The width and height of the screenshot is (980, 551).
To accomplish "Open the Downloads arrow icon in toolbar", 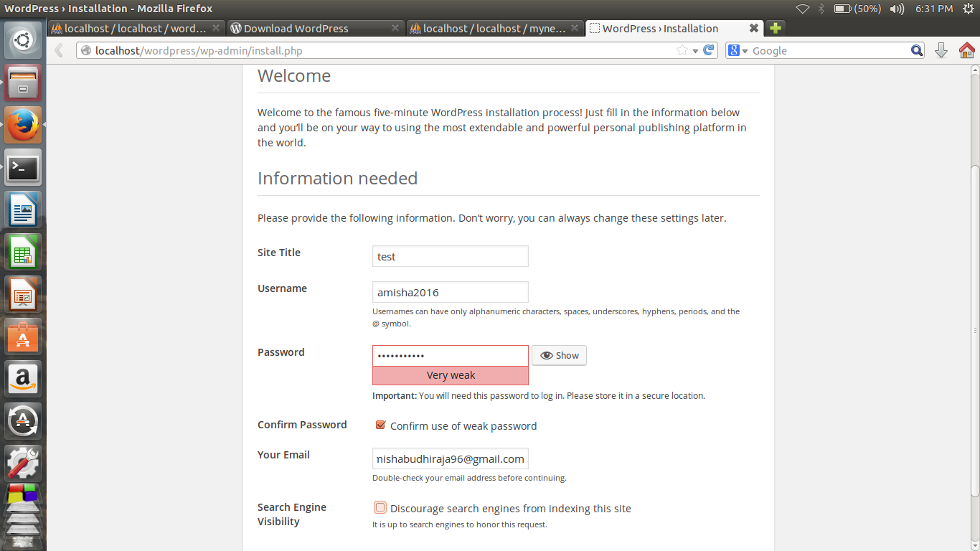I will (x=942, y=50).
